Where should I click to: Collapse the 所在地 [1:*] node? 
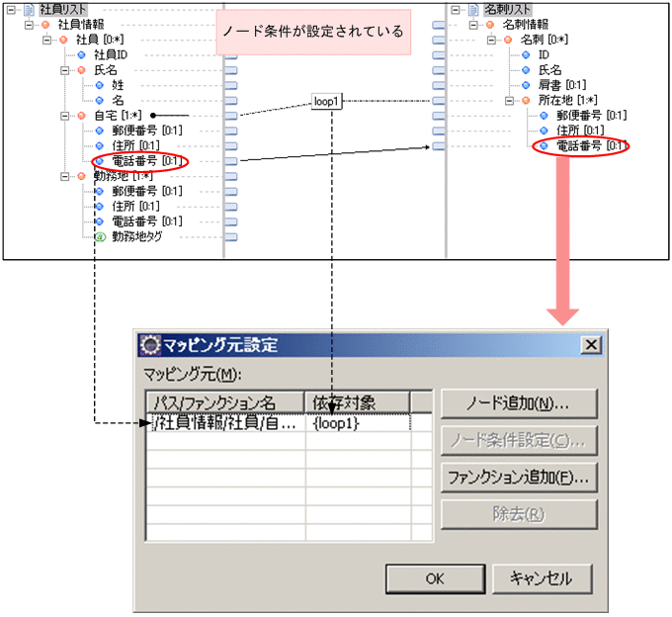coord(509,101)
